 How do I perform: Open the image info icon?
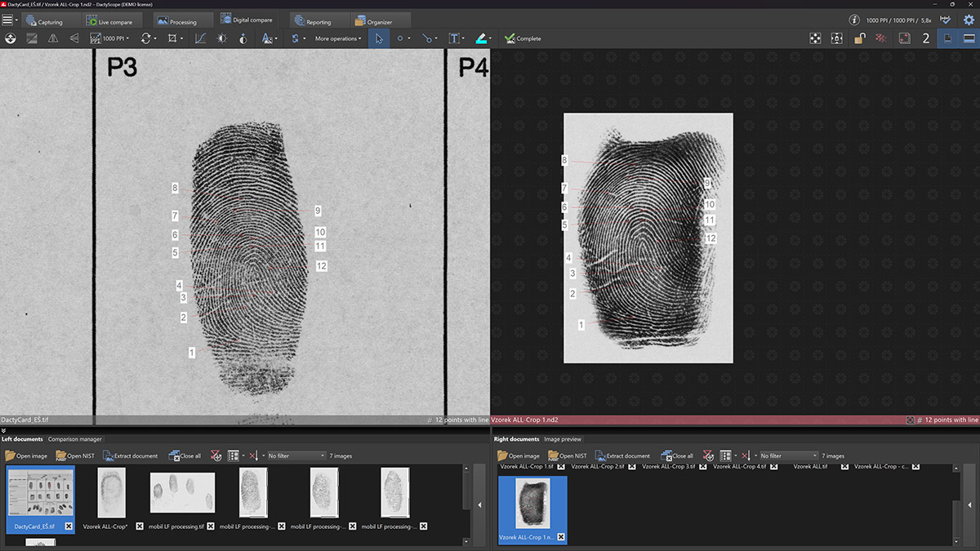[x=854, y=20]
